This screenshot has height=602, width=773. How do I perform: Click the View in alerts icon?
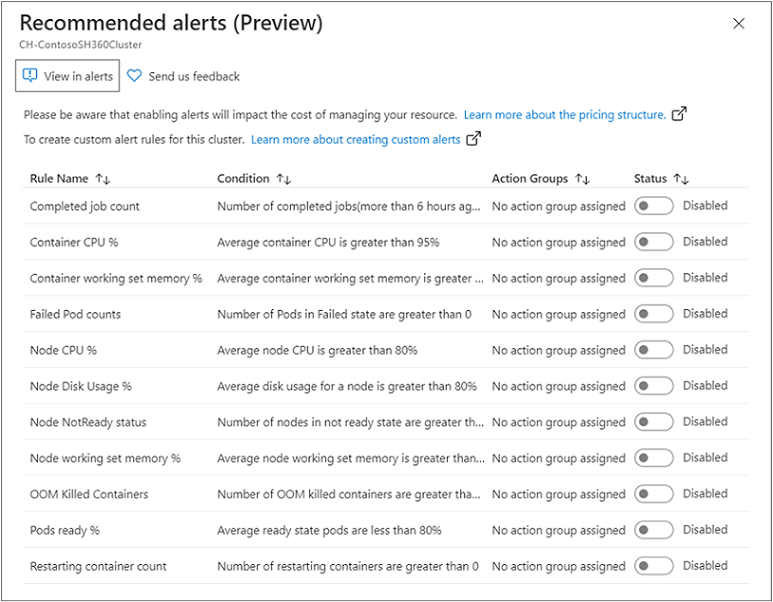[x=30, y=76]
